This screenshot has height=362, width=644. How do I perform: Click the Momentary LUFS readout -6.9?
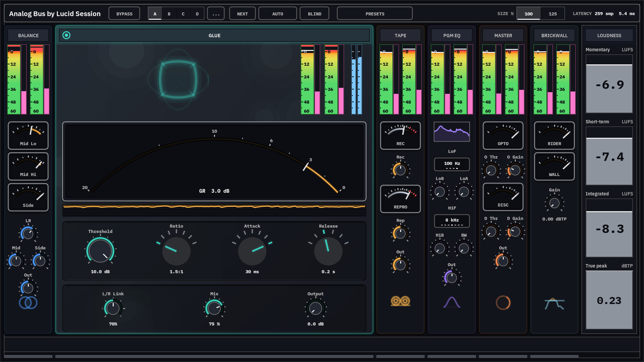(609, 84)
